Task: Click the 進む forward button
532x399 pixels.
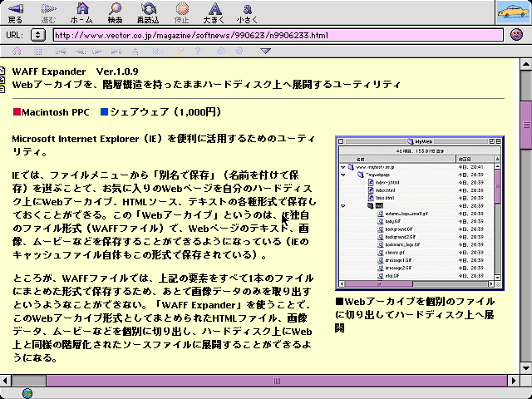Action: click(x=48, y=13)
